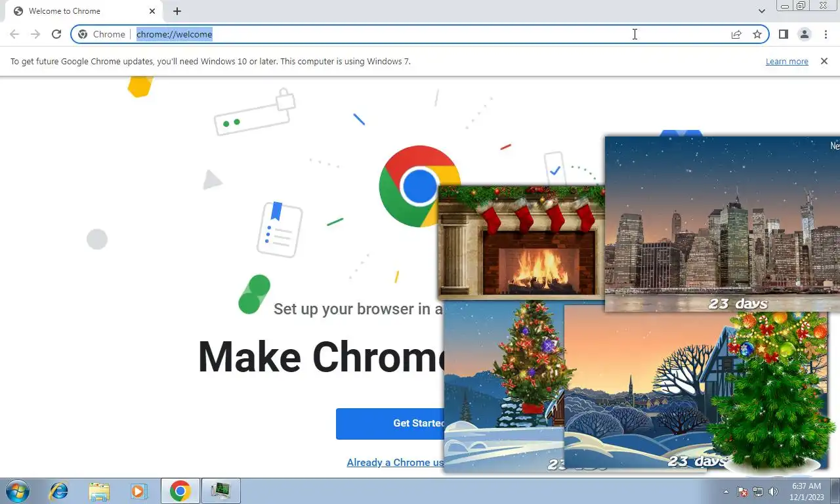This screenshot has width=840, height=504.
Task: Click the snowy city skyline image
Action: point(722,223)
